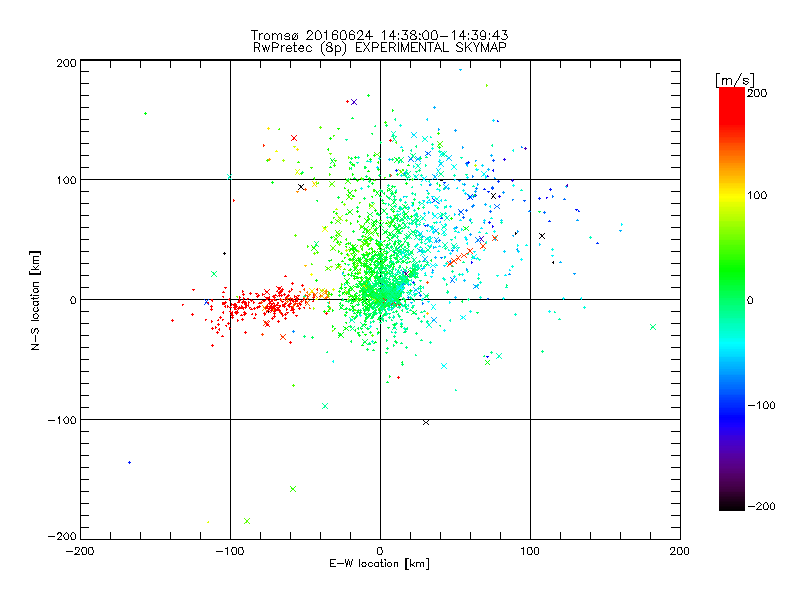The width and height of the screenshot is (800, 600).
Task: Click the N-S axis "100" tick label
Action: pos(66,180)
